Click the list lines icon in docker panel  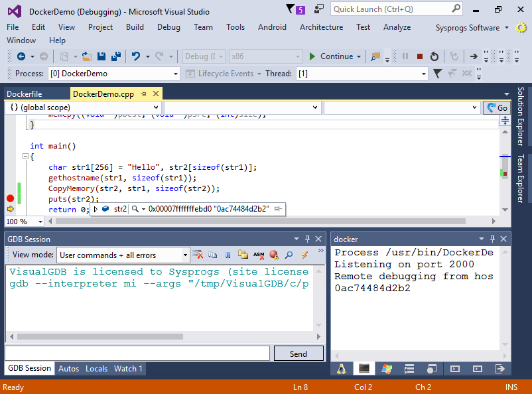tap(409, 369)
